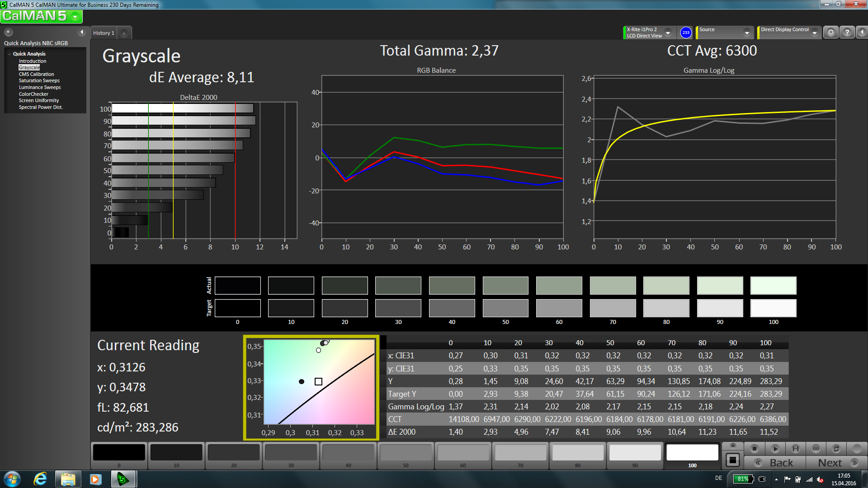Click the stop measurement icon

click(754, 449)
